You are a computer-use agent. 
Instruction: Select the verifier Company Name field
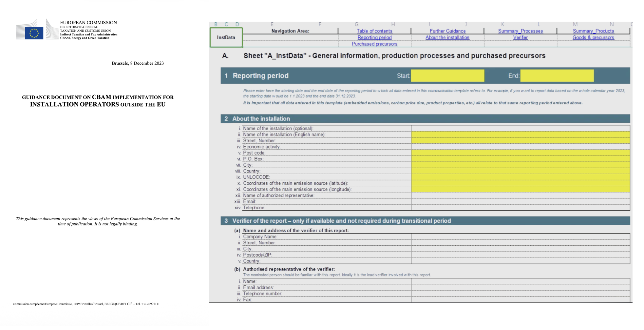tap(520, 237)
